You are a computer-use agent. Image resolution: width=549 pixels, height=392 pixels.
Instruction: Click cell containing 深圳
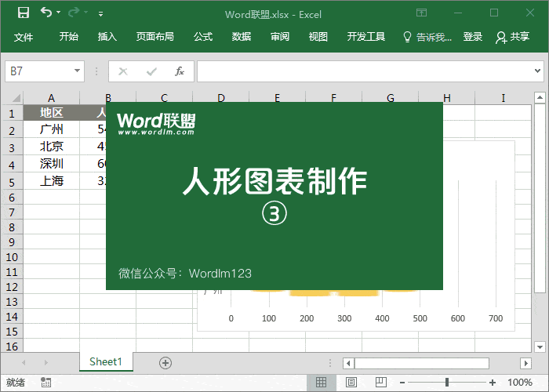coord(52,164)
